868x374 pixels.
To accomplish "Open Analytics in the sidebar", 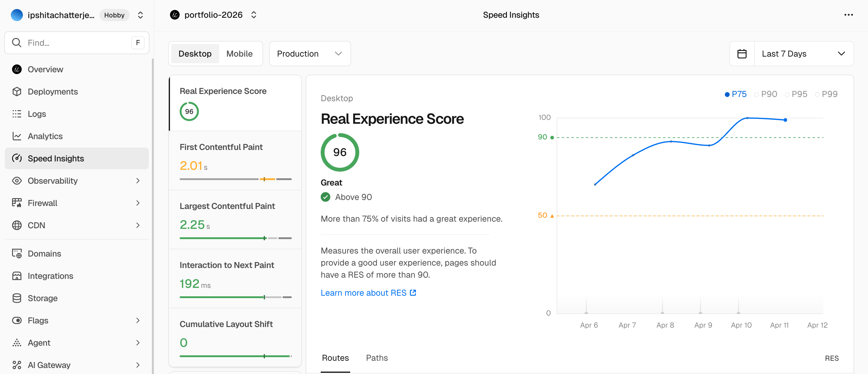I will (77, 136).
